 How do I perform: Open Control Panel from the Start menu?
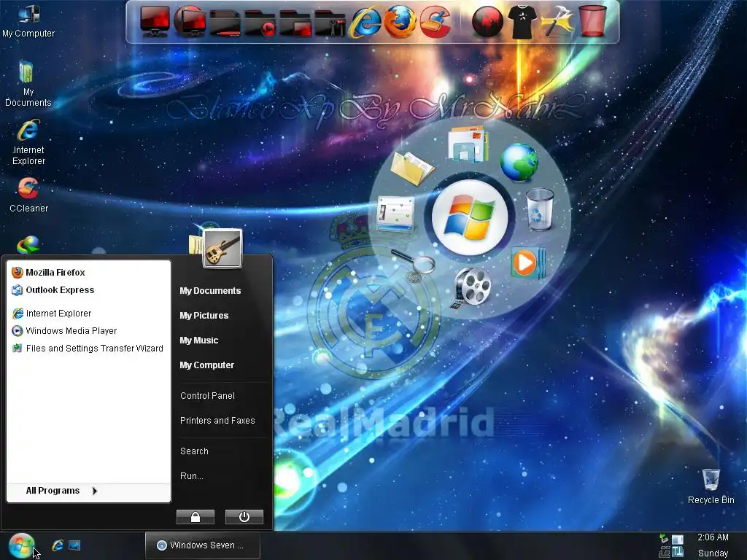coord(207,396)
